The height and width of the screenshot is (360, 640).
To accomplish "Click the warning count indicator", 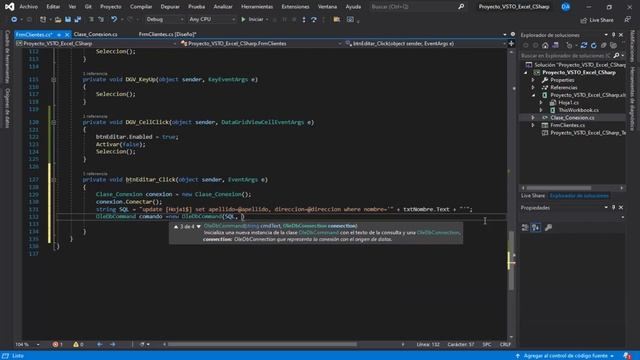I will pos(78,344).
